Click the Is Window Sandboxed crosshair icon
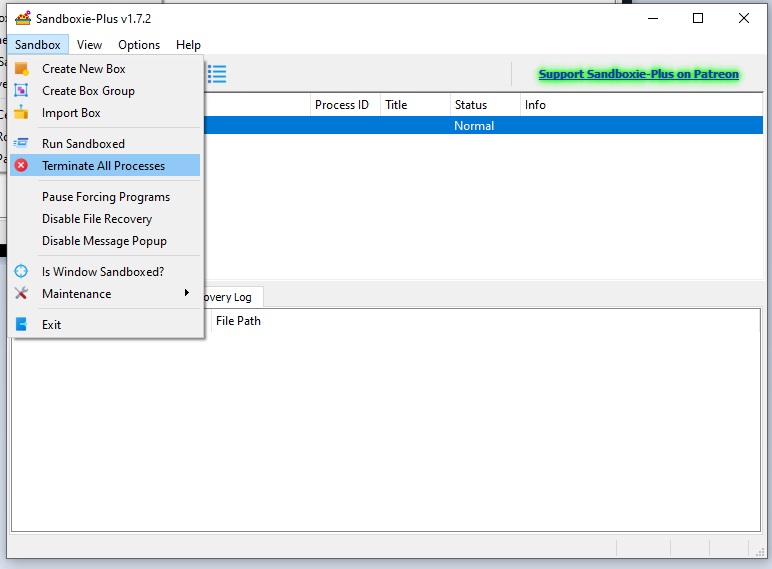Screen dimensions: 772x569 (x=21, y=271)
